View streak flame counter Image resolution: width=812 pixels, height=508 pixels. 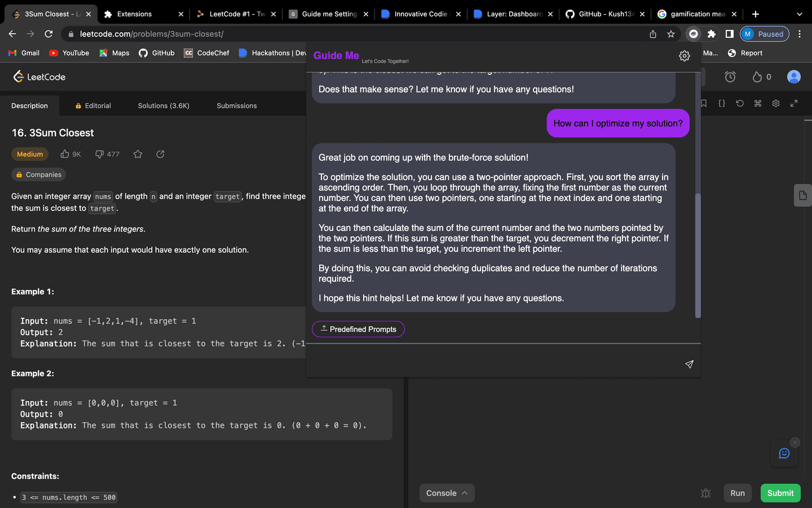(x=761, y=77)
